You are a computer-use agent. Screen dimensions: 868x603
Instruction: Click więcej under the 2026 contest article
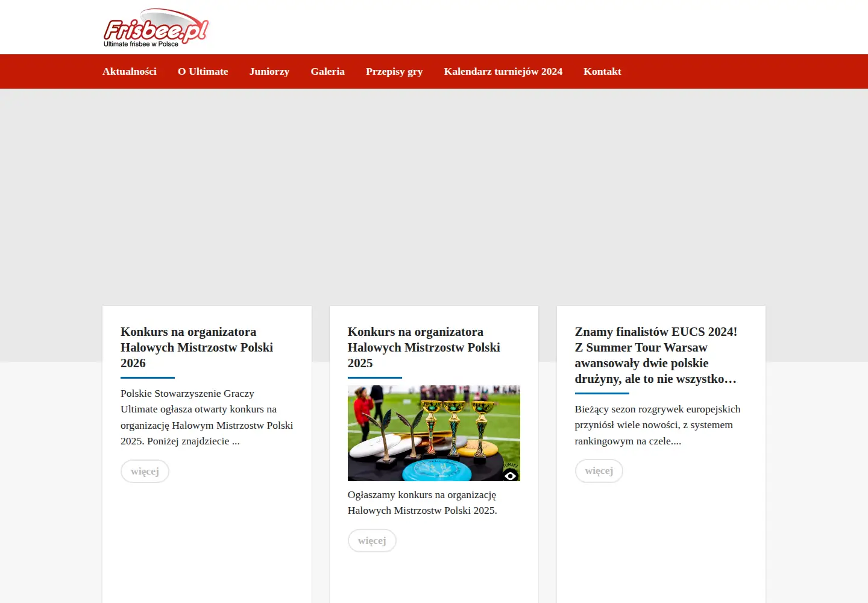tap(145, 471)
